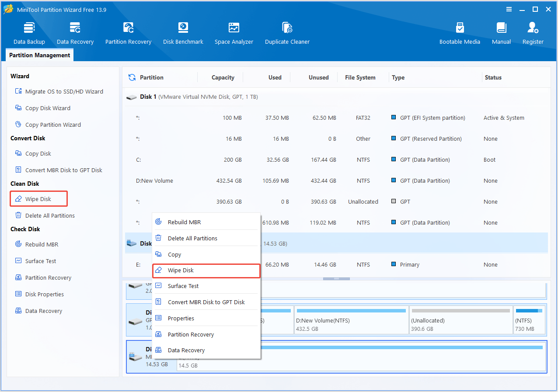Select Convert MBR Disk to GPT Disk in the context menu

click(206, 302)
